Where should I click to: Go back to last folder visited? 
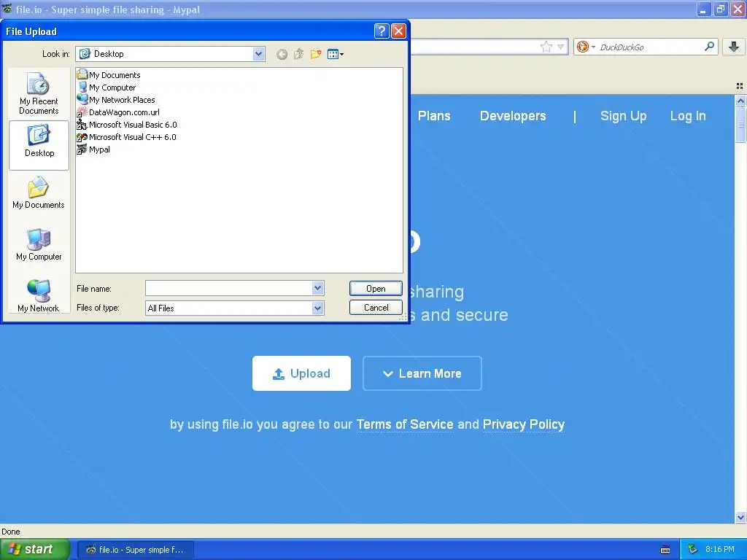[282, 54]
